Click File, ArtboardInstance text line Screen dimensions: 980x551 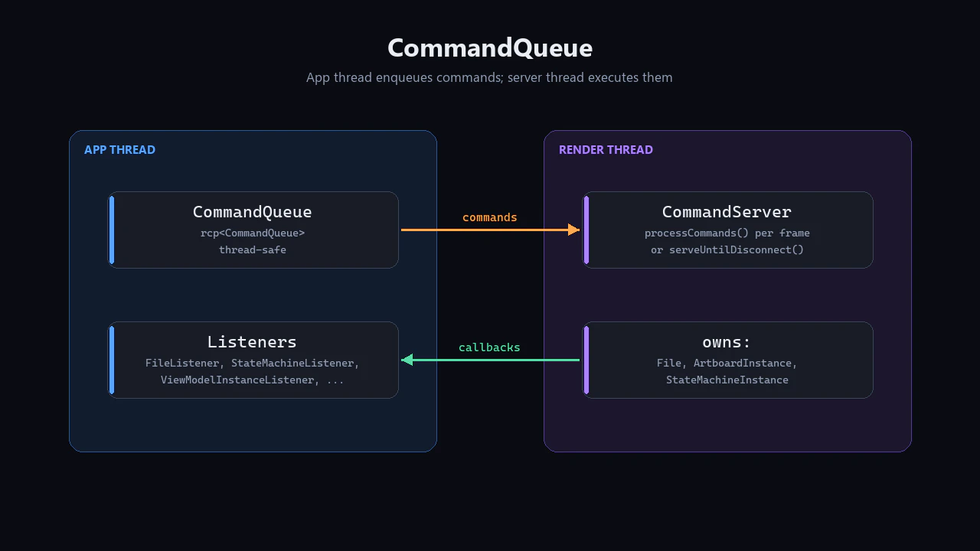click(x=727, y=363)
